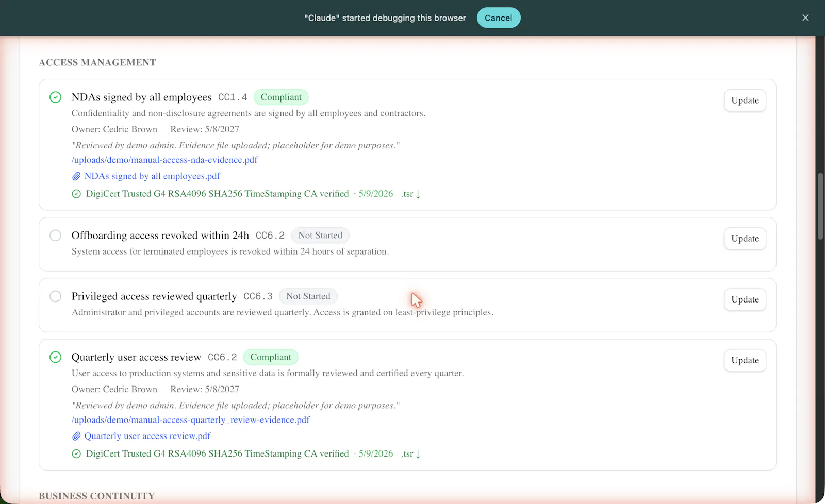
Task: Click the title NDAs signed by all employees
Action: 141,97
